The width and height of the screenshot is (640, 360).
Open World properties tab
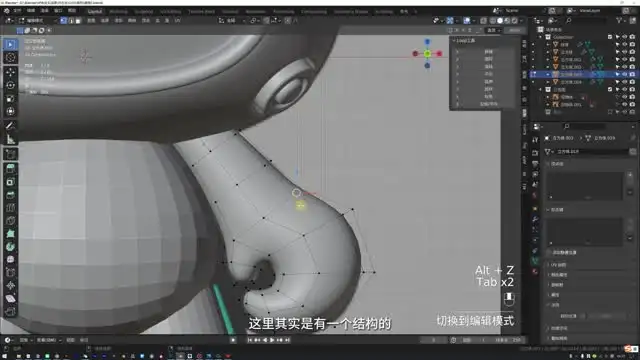[535, 195]
